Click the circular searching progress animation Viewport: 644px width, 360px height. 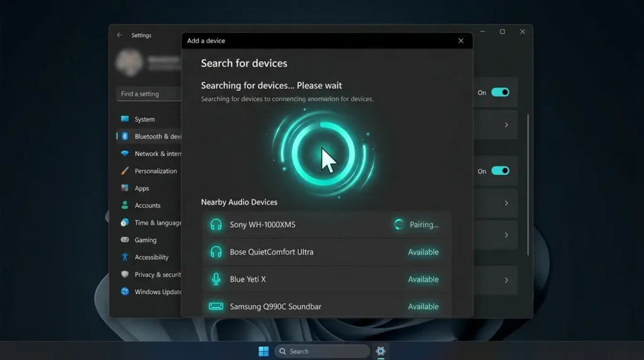pos(324,154)
